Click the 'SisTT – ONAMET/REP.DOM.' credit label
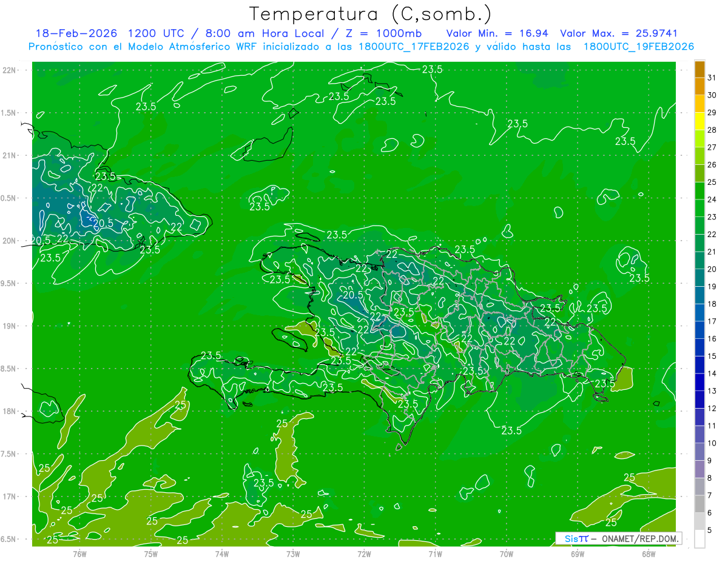This screenshot has height=562, width=728. [x=619, y=538]
